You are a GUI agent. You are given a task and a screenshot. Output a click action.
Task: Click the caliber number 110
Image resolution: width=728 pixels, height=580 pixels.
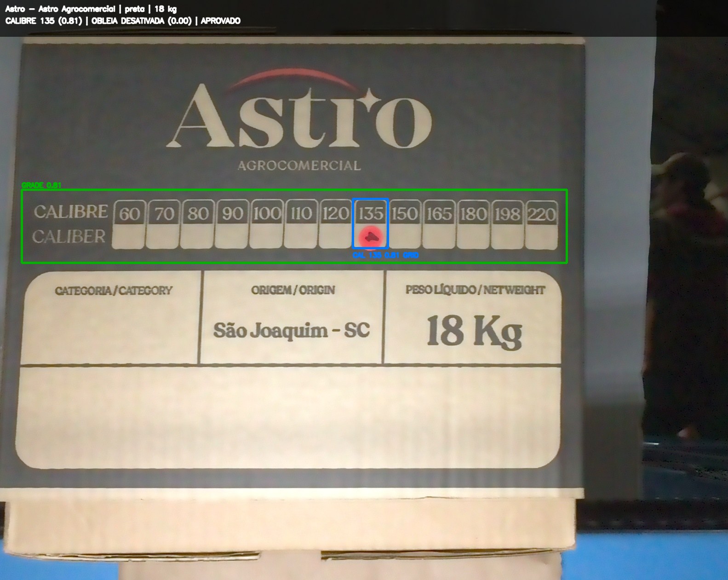[301, 213]
